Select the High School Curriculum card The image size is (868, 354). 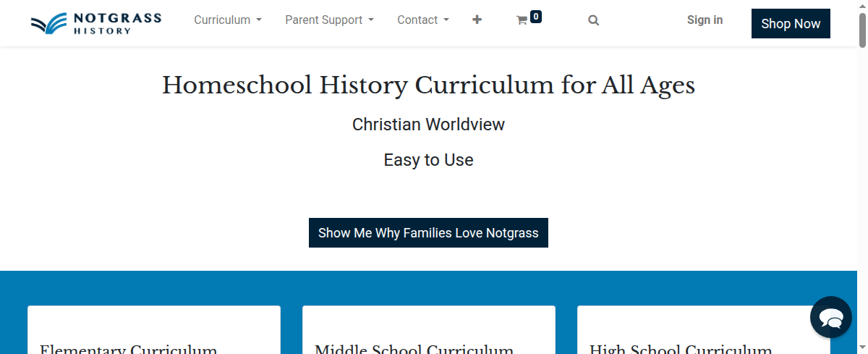point(704,332)
